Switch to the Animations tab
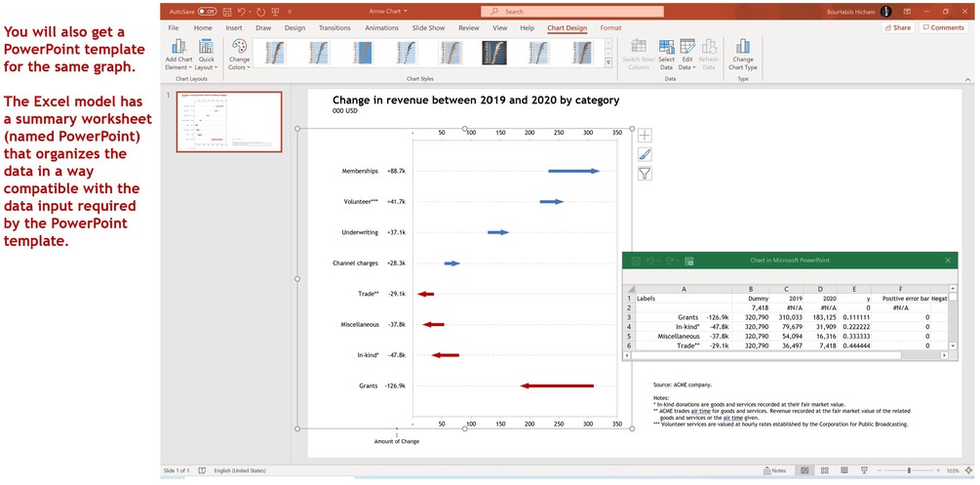Viewport: 980px width, 485px height. click(x=382, y=28)
